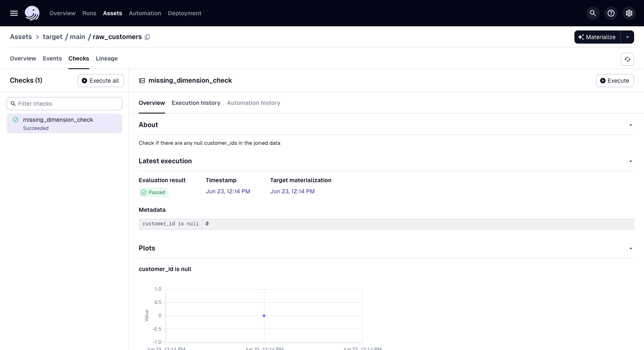Click the refresh icon button
The height and width of the screenshot is (350, 644).
point(627,59)
